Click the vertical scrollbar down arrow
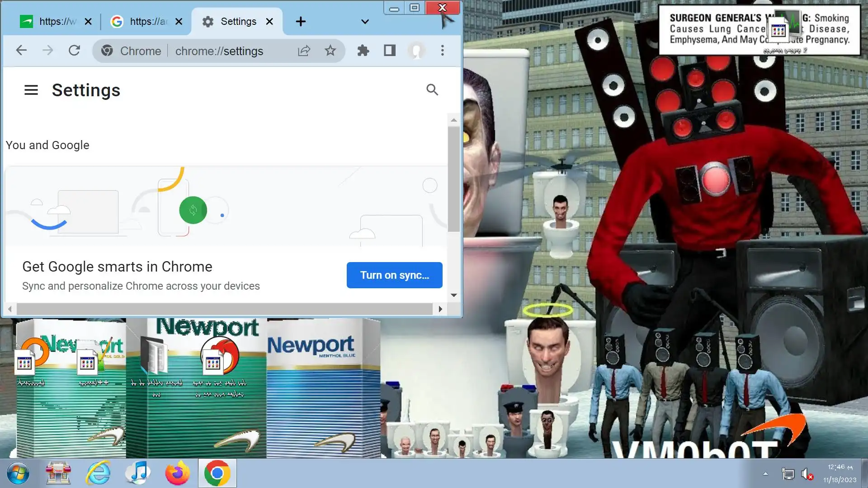868x488 pixels. point(454,296)
